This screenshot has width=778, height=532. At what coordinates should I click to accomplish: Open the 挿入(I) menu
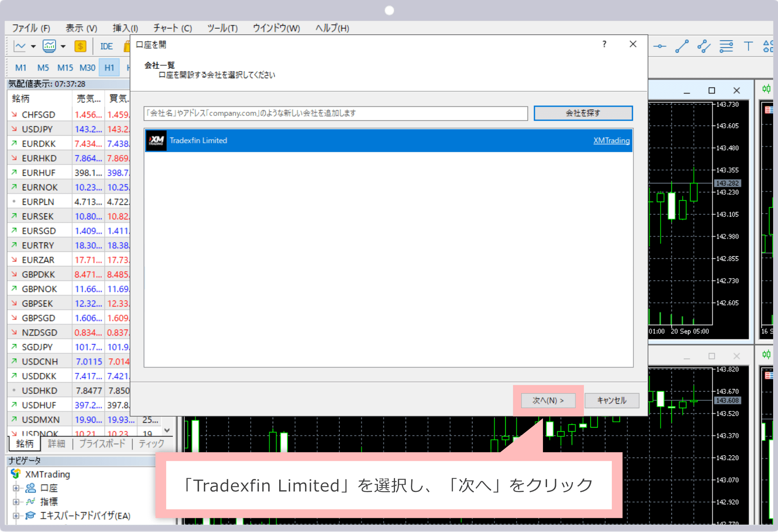tap(125, 28)
